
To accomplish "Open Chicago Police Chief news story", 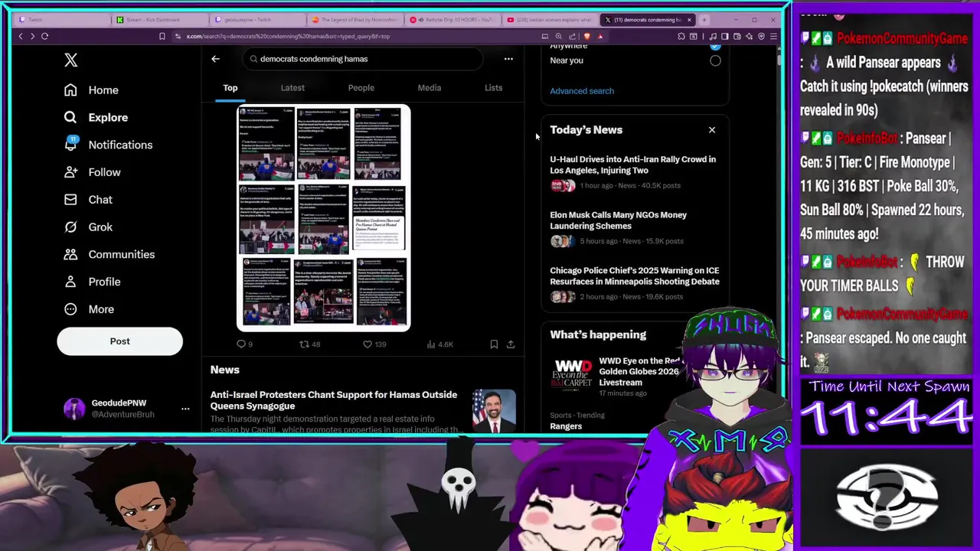I will 634,283.
